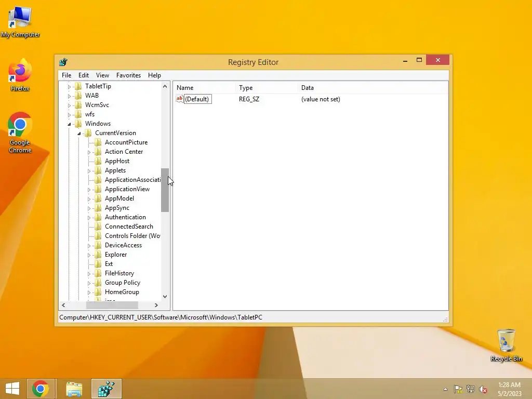This screenshot has width=532, height=399.
Task: Collapse the CurrentVersion key
Action: click(79, 134)
